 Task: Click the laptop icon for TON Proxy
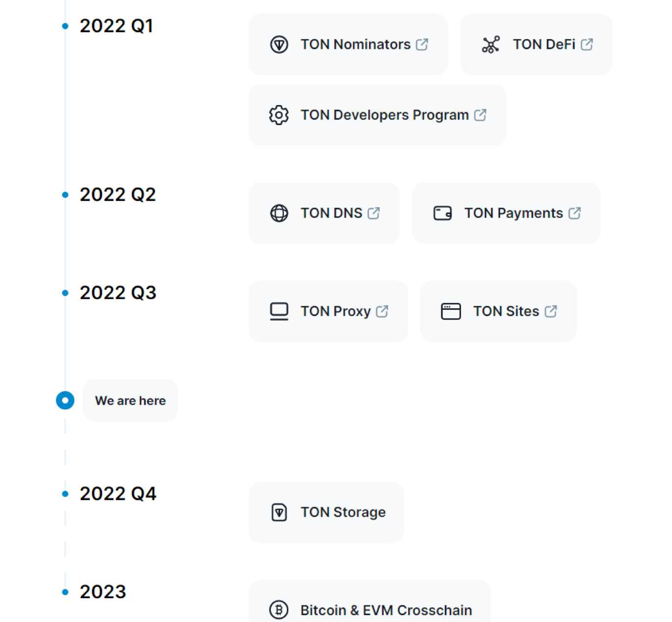(279, 311)
